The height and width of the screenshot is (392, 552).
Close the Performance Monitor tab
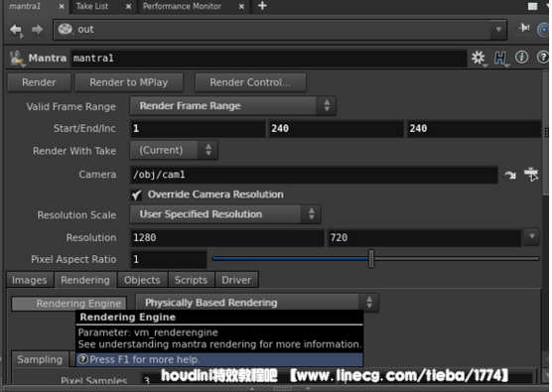[241, 7]
